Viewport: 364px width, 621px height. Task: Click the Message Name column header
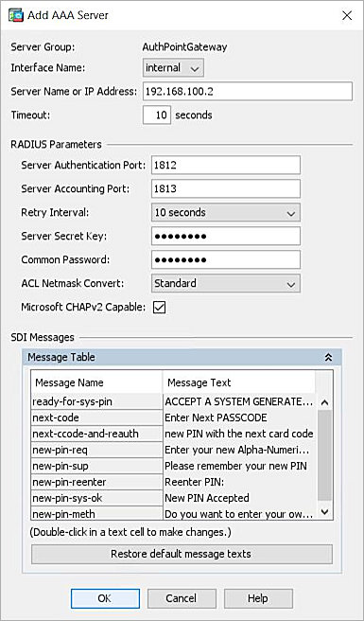pyautogui.click(x=96, y=382)
